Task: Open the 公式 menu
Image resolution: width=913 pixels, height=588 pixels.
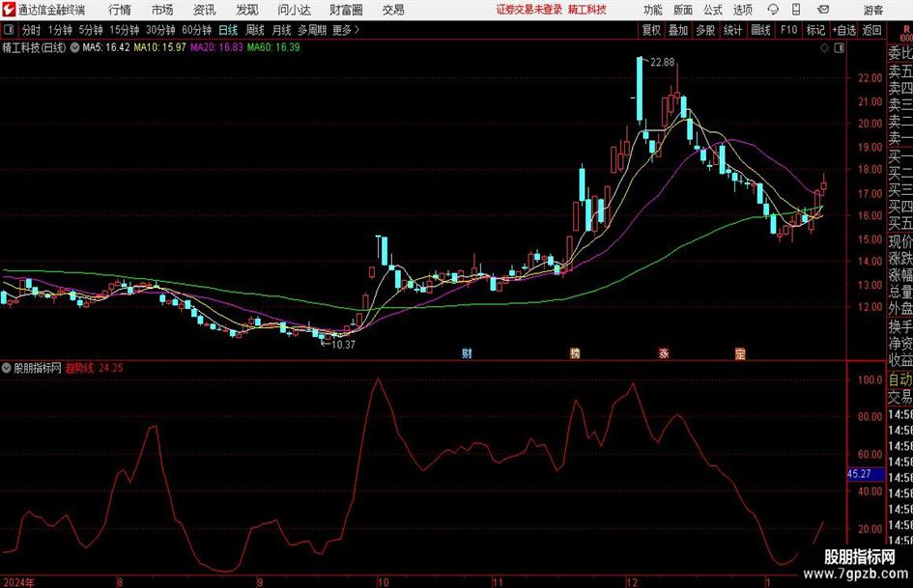Action: coord(713,10)
